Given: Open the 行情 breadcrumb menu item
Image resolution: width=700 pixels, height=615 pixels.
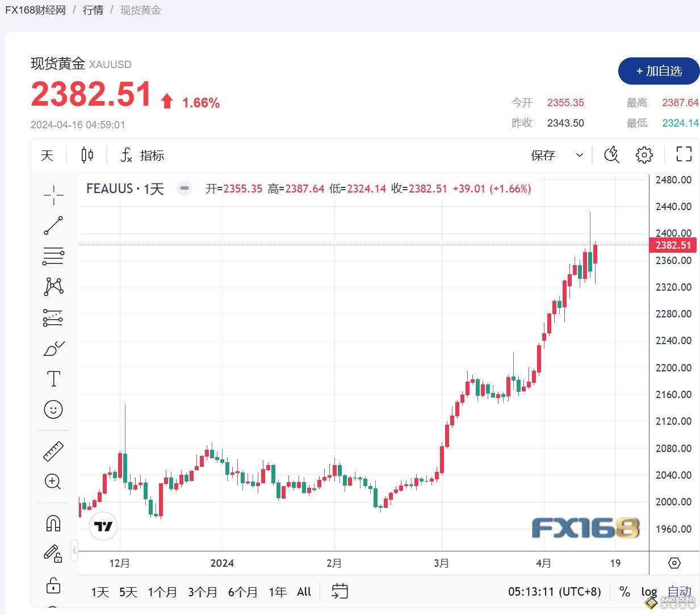Looking at the screenshot, I should 93,10.
